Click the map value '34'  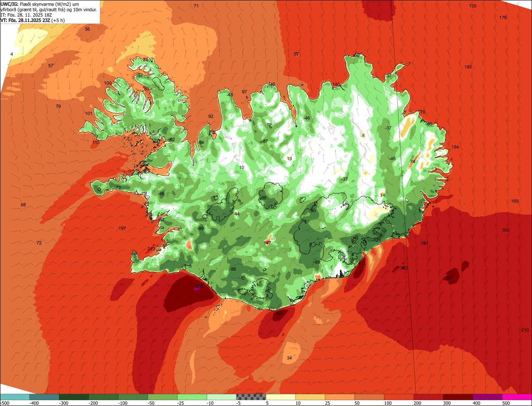289,358
